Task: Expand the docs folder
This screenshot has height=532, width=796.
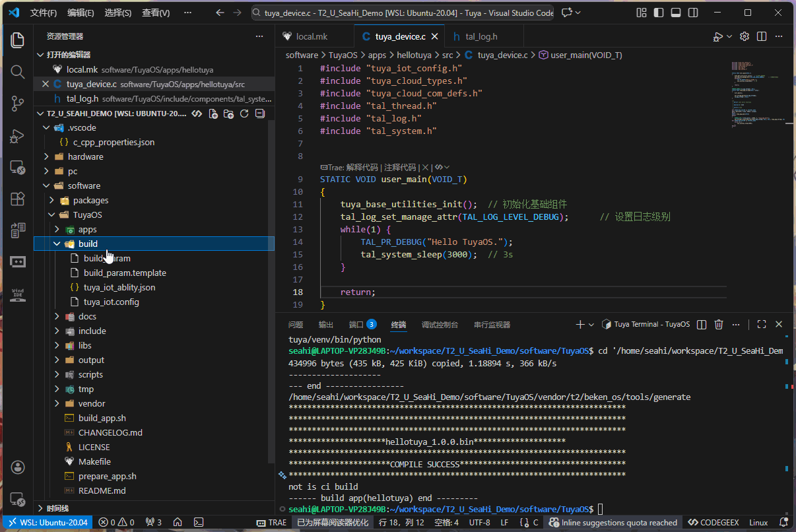Action: pos(87,316)
